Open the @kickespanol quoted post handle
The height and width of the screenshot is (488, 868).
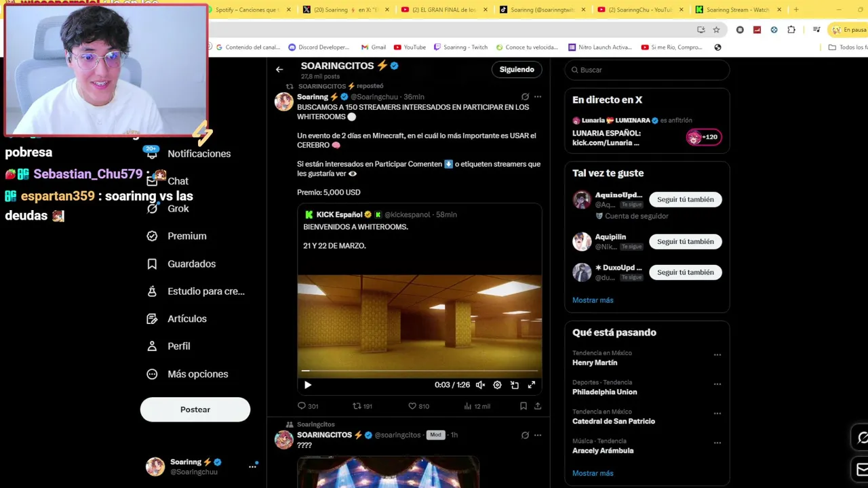pos(408,215)
